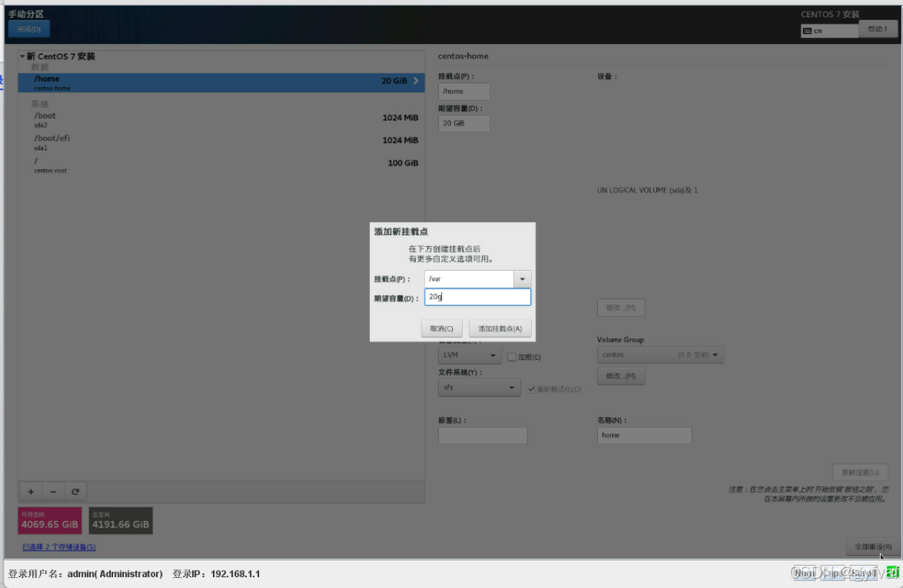903x588 pixels.
Task: Click the 修改(M) button under device list
Action: pos(621,308)
